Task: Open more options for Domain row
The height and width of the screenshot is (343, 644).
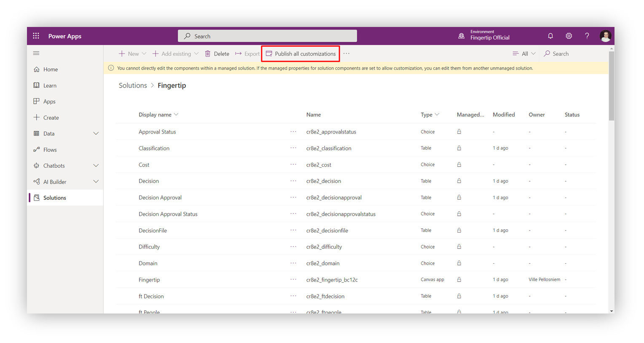Action: (293, 263)
